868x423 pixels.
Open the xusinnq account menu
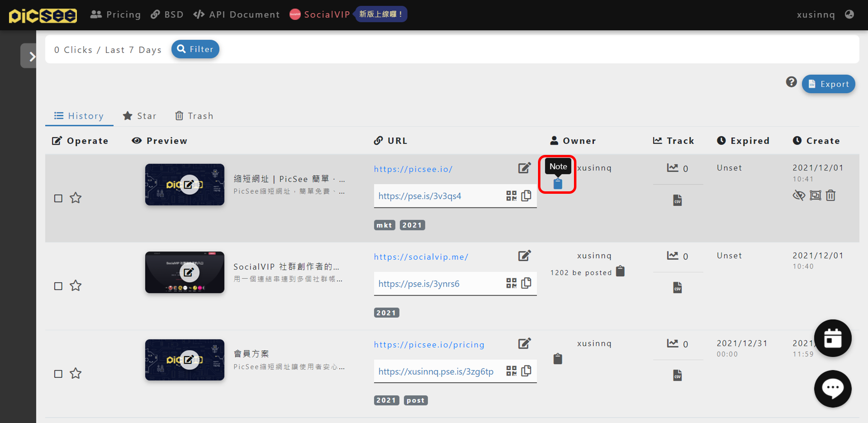pos(816,15)
